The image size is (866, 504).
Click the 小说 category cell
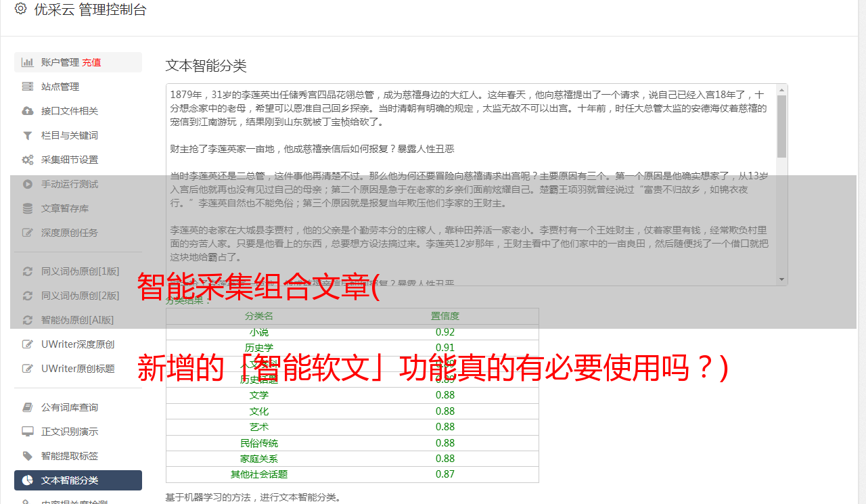click(259, 332)
